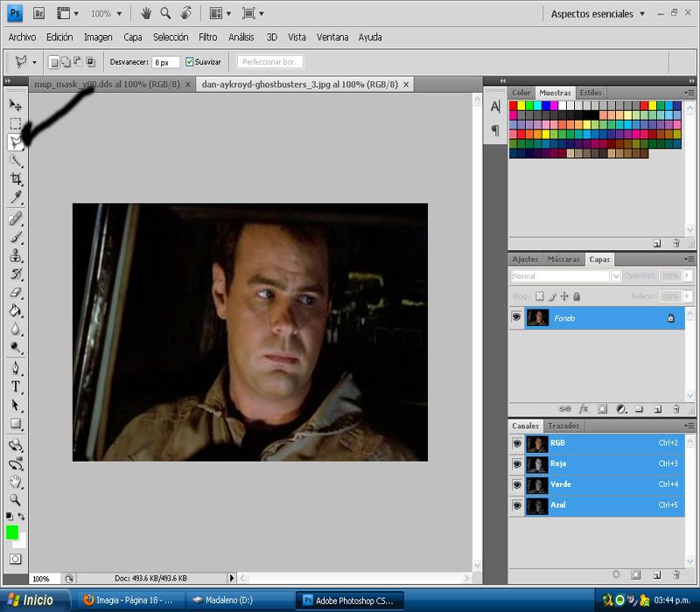
Task: Click the green foreground color swatch
Action: pos(12,532)
